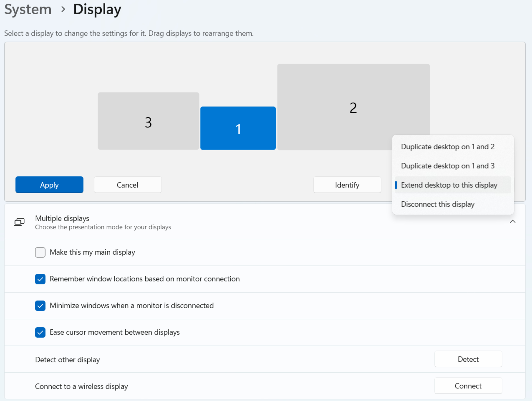Click the Multiple displays monitor icon
This screenshot has width=532, height=401.
(x=19, y=222)
